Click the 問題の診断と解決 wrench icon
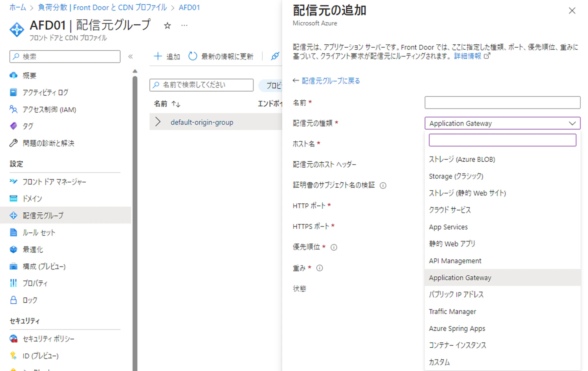Image resolution: width=588 pixels, height=371 pixels. click(x=14, y=143)
